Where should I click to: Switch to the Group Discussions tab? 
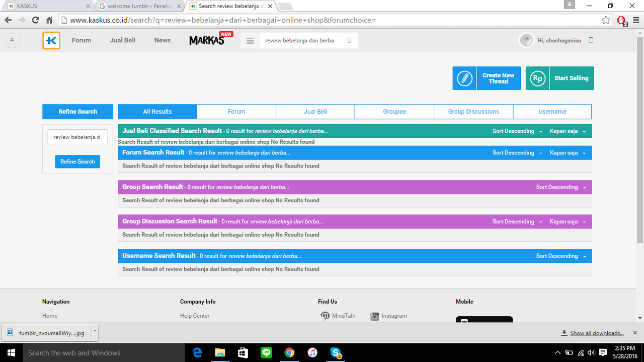pos(473,112)
